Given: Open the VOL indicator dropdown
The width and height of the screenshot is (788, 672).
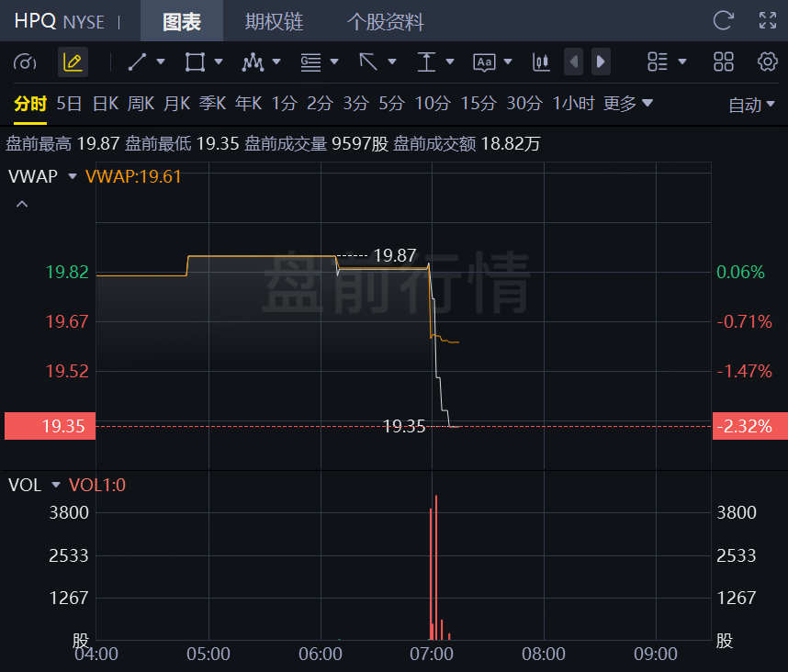Looking at the screenshot, I should [x=56, y=485].
